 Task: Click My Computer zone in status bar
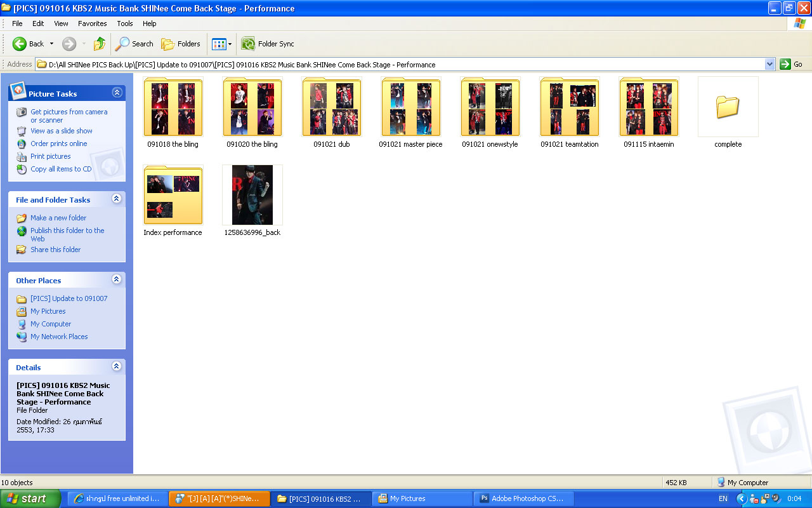pos(742,483)
